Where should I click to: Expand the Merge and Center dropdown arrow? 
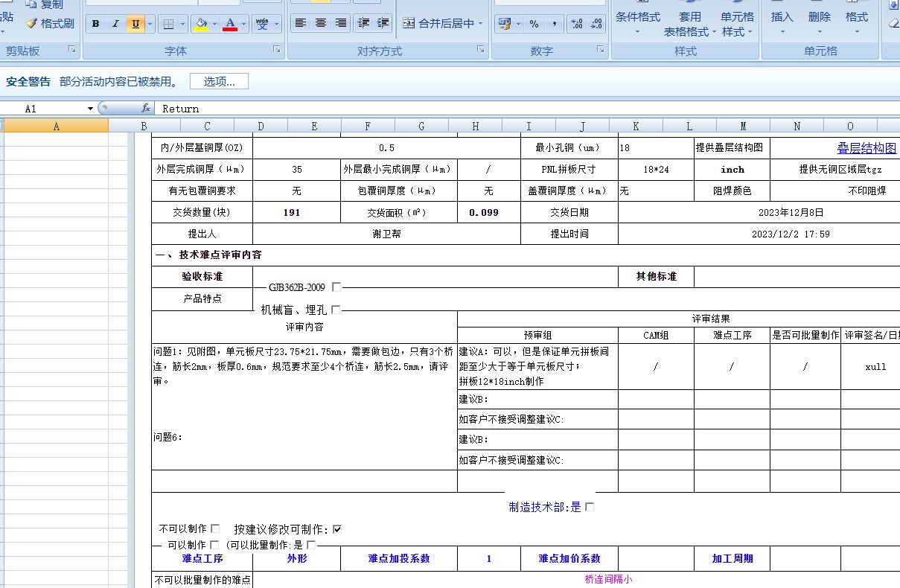pyautogui.click(x=480, y=23)
